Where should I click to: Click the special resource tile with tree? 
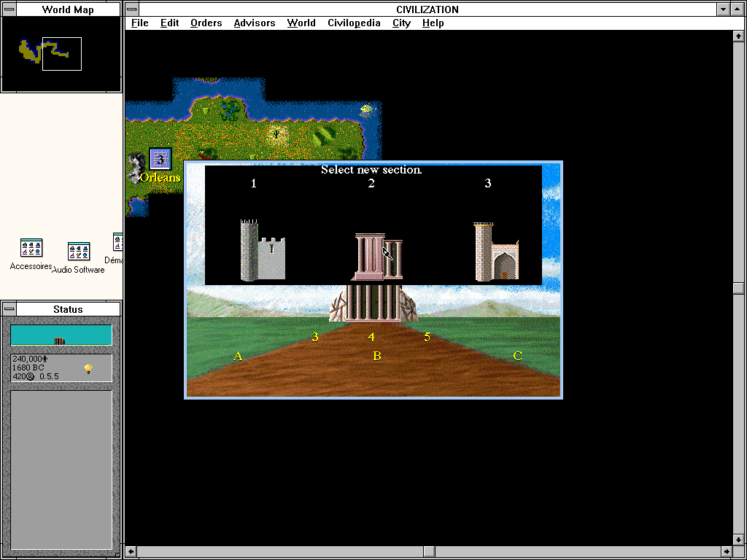pos(276,134)
